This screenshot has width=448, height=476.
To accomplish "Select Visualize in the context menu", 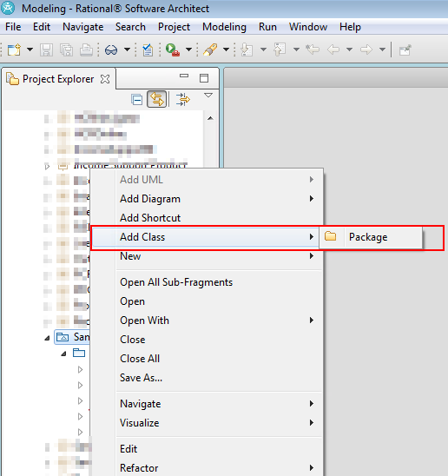I will point(207,423).
